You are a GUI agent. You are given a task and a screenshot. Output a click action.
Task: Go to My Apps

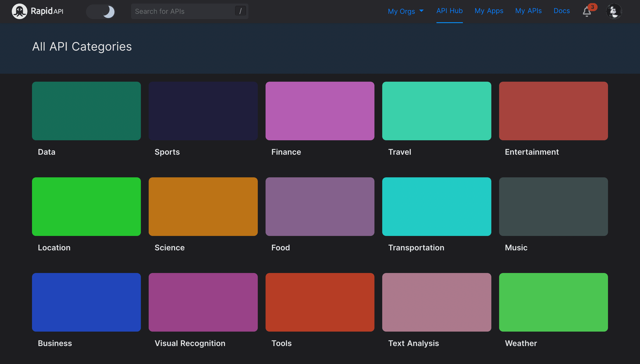coord(489,11)
